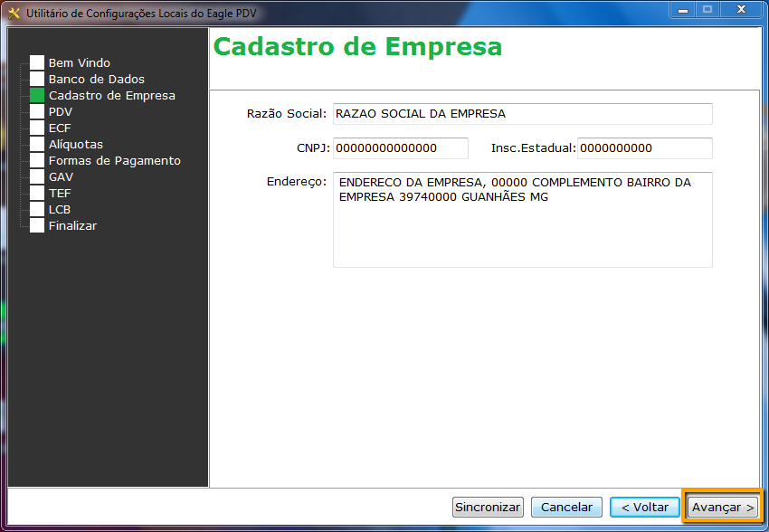This screenshot has width=769, height=532.
Task: Click into the CNPJ field
Action: (400, 148)
